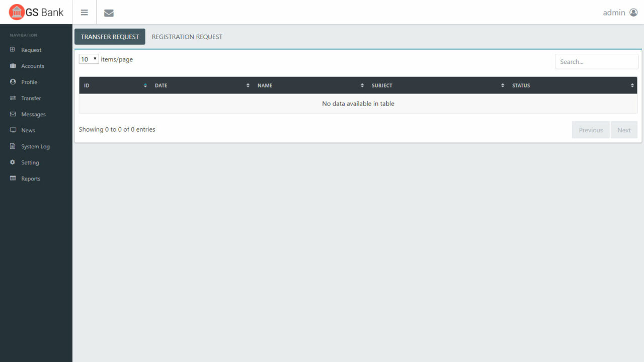The height and width of the screenshot is (362, 644).
Task: Select the Transfer Request tab
Action: [110, 36]
